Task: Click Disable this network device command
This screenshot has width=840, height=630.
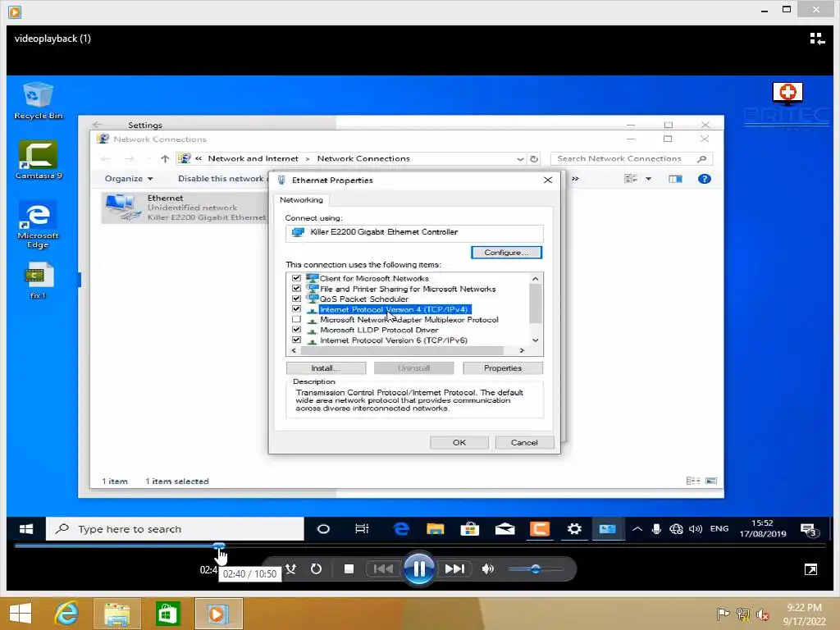Action: click(x=222, y=178)
